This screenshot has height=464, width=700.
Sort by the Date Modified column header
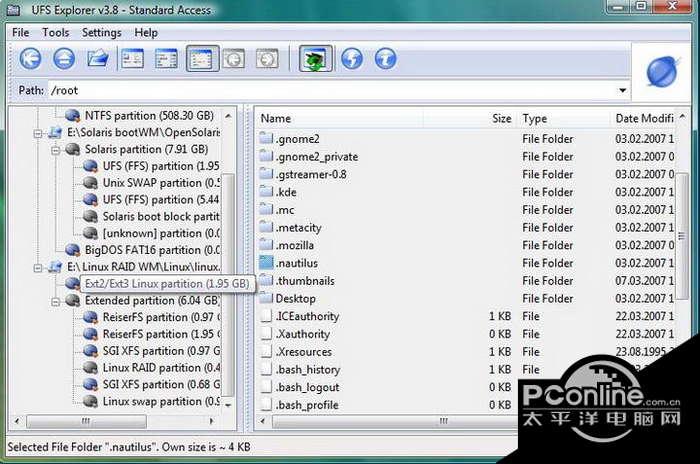click(x=643, y=119)
